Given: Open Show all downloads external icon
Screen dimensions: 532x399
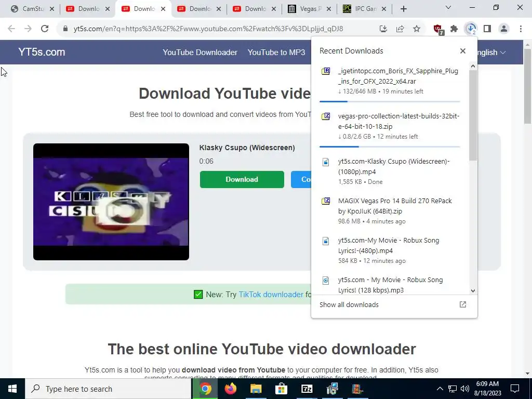Looking at the screenshot, I should [463, 304].
